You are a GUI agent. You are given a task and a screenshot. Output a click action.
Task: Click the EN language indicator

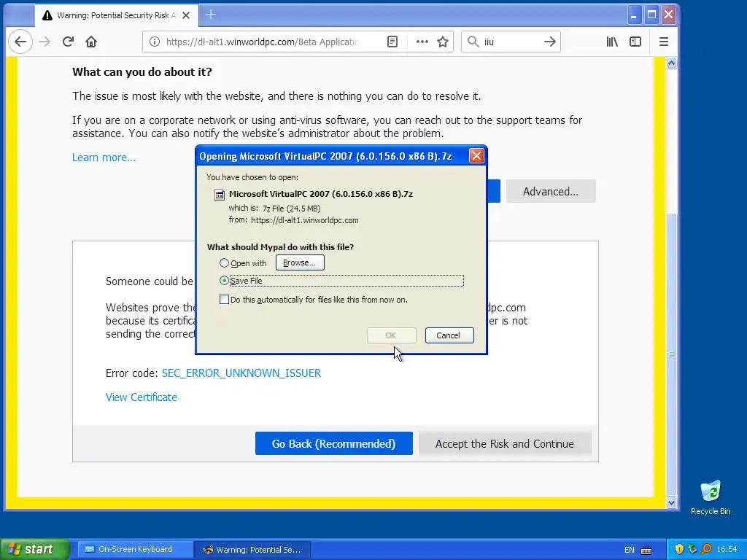pos(630,550)
